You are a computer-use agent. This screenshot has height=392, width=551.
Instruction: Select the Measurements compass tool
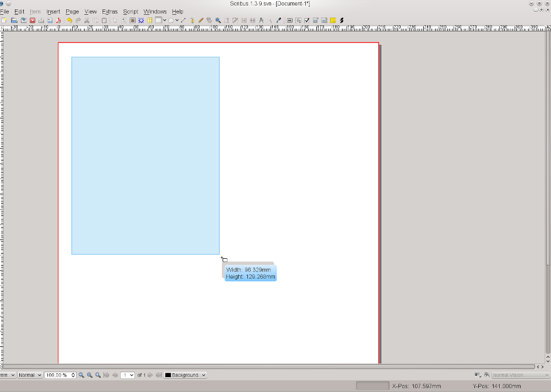(261, 20)
